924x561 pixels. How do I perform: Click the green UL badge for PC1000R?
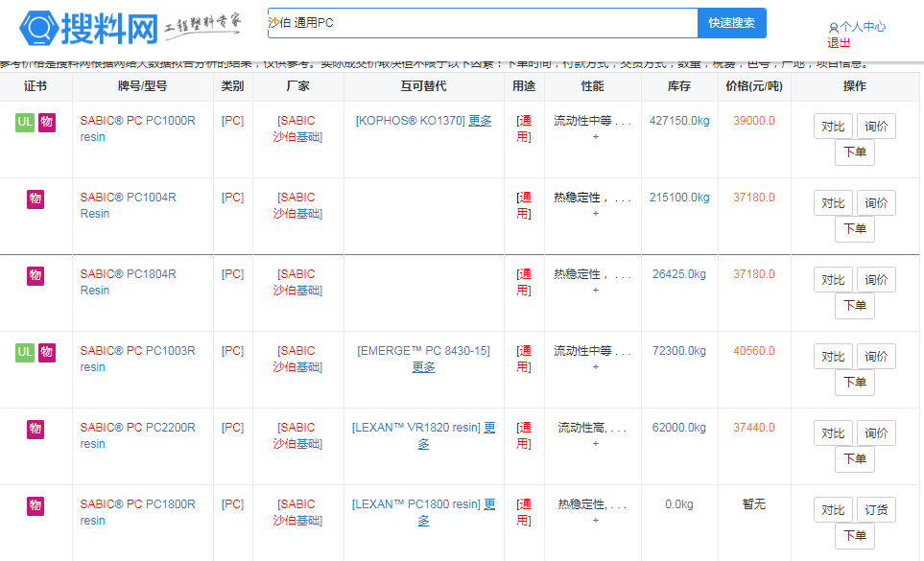[25, 122]
